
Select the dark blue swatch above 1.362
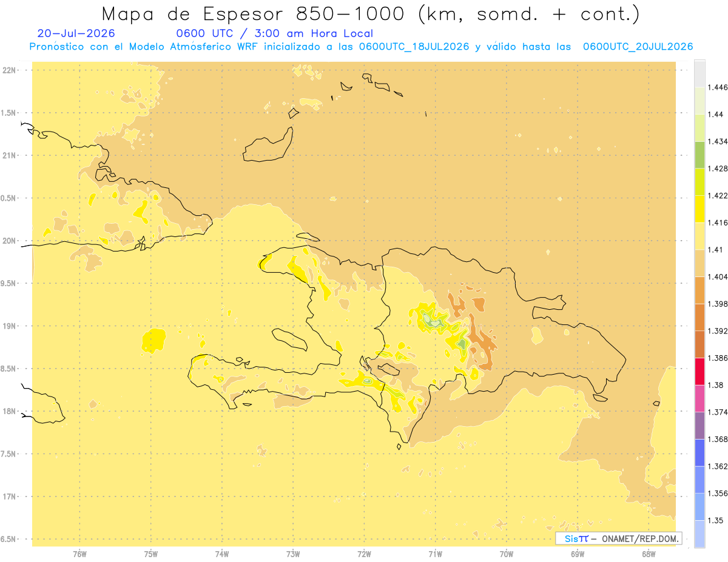pyautogui.click(x=699, y=452)
